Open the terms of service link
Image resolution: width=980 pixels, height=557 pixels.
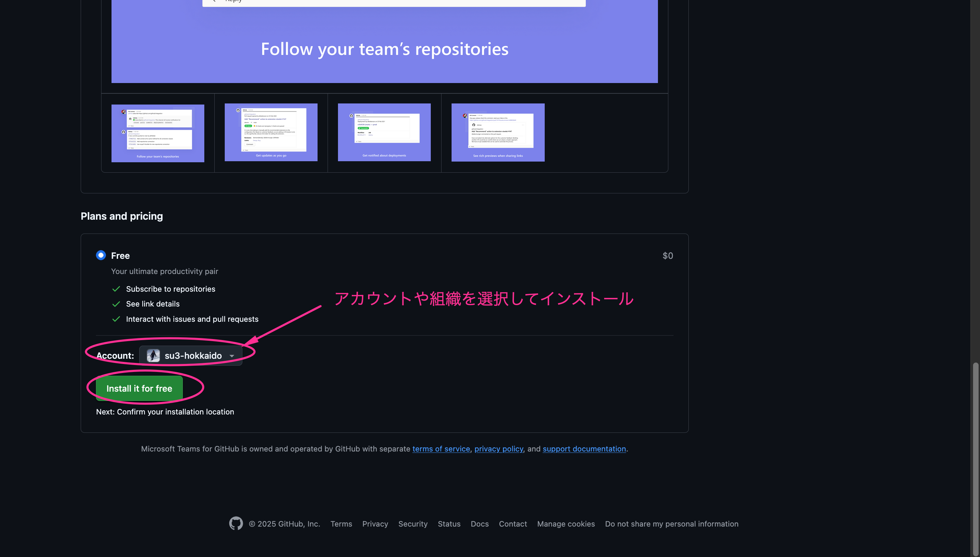coord(441,449)
